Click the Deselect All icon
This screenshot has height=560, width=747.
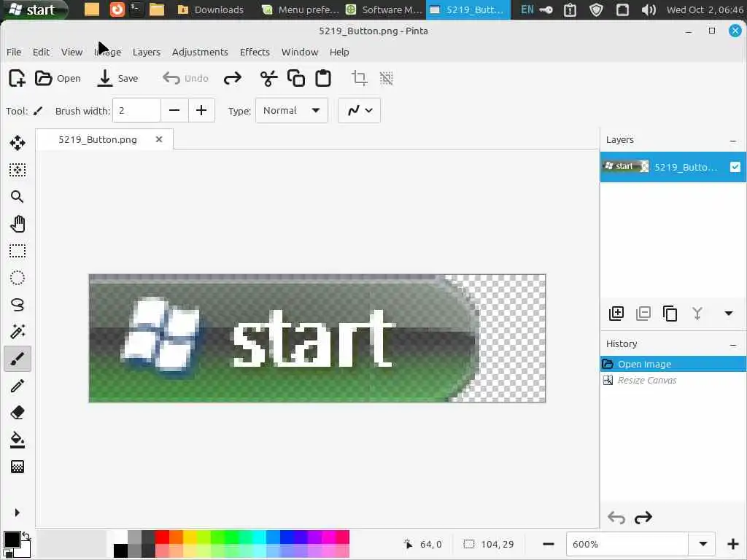(x=387, y=78)
